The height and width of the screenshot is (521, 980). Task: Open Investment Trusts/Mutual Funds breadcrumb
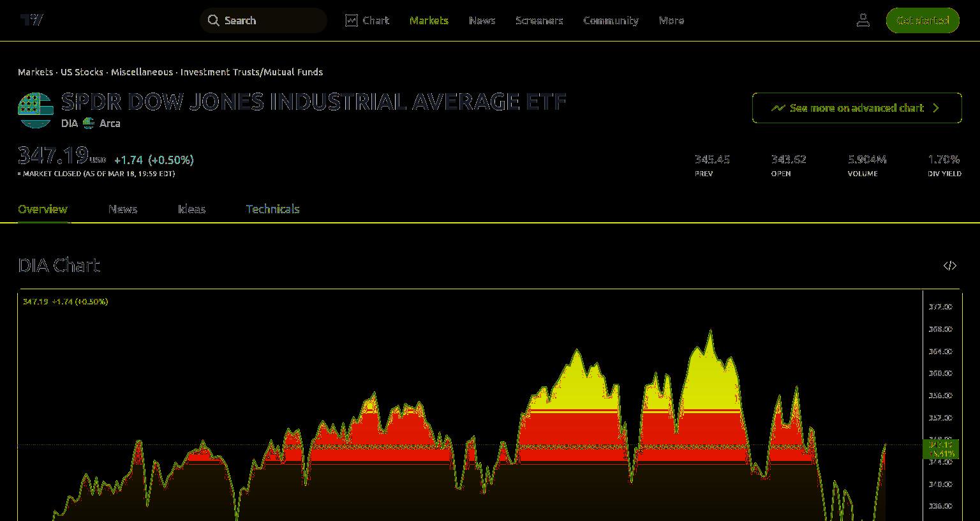251,72
